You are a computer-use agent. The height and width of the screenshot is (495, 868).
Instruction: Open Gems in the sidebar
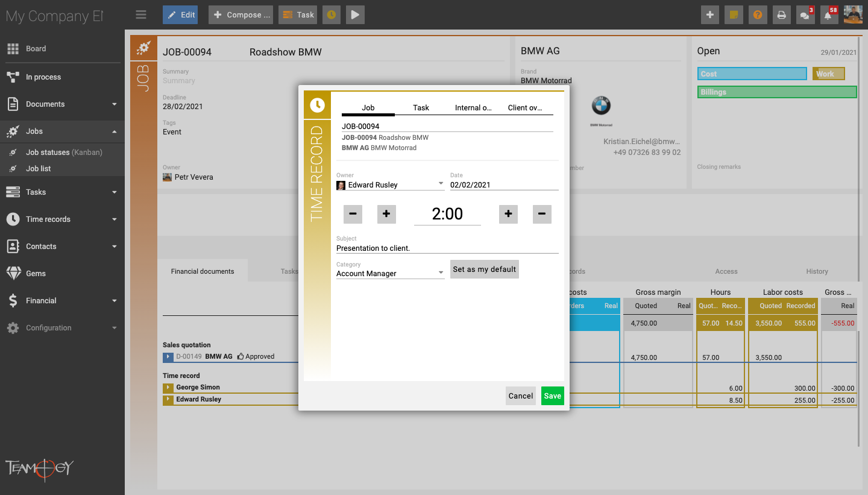pos(62,274)
